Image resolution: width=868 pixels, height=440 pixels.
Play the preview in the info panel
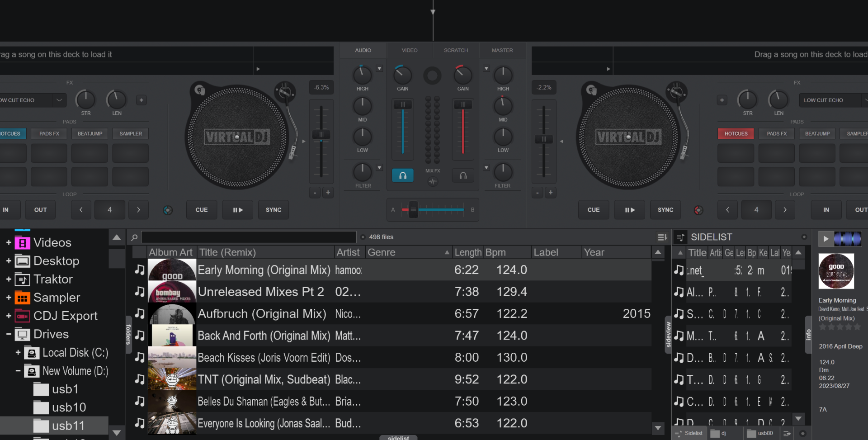coord(826,239)
